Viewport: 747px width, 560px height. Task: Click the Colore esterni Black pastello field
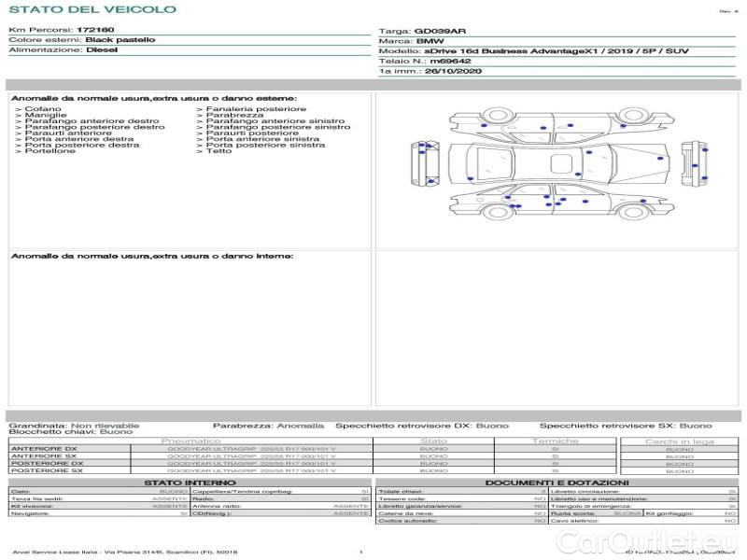pos(82,40)
